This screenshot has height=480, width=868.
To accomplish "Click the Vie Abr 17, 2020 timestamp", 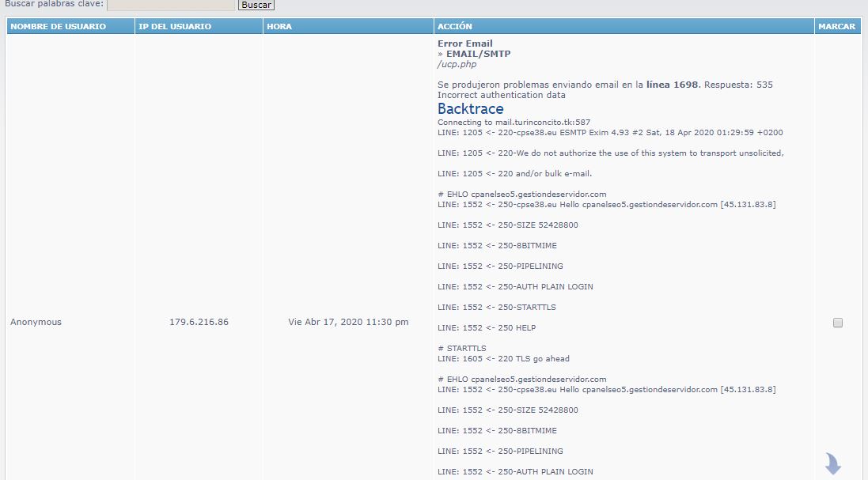I will coord(348,323).
